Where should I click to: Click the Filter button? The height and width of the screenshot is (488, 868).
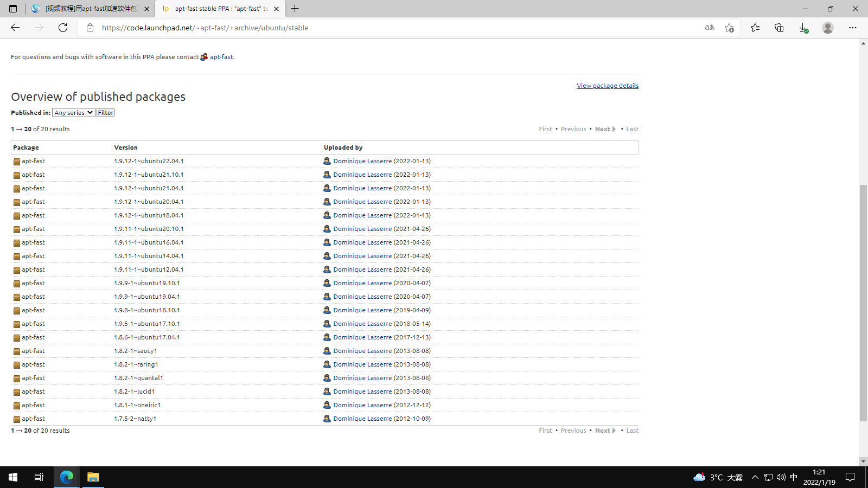click(105, 113)
